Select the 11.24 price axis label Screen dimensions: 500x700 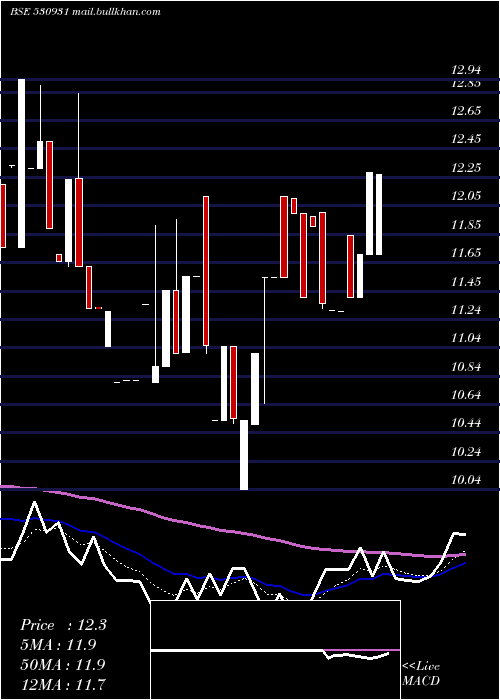466,310
